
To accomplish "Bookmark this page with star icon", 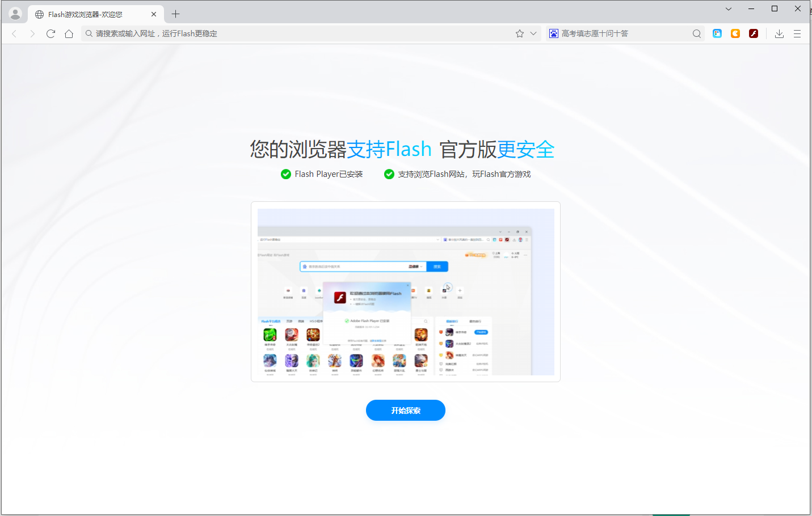I will 520,33.
